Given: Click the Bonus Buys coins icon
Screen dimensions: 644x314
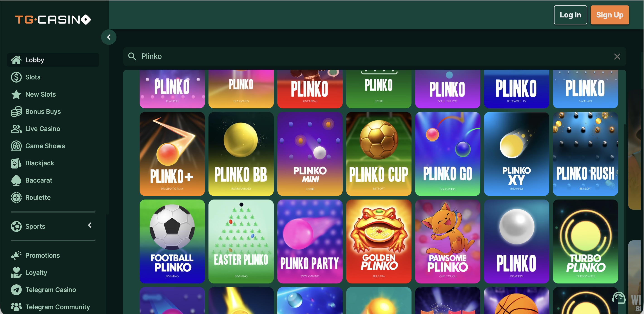Looking at the screenshot, I should coord(16,112).
